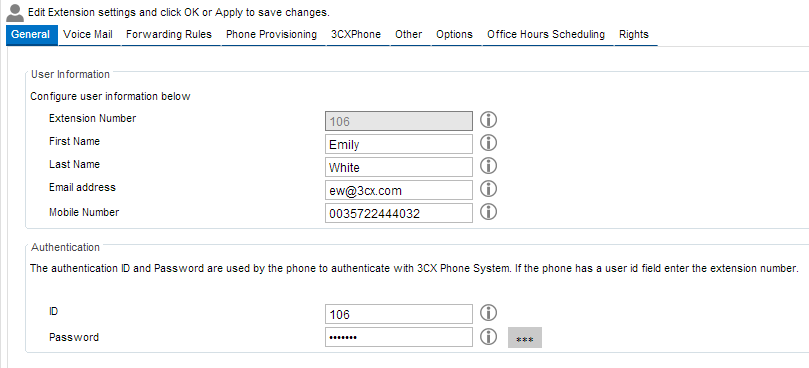The height and width of the screenshot is (368, 809).
Task: Open the Office Hours Scheduling tab
Action: point(546,35)
